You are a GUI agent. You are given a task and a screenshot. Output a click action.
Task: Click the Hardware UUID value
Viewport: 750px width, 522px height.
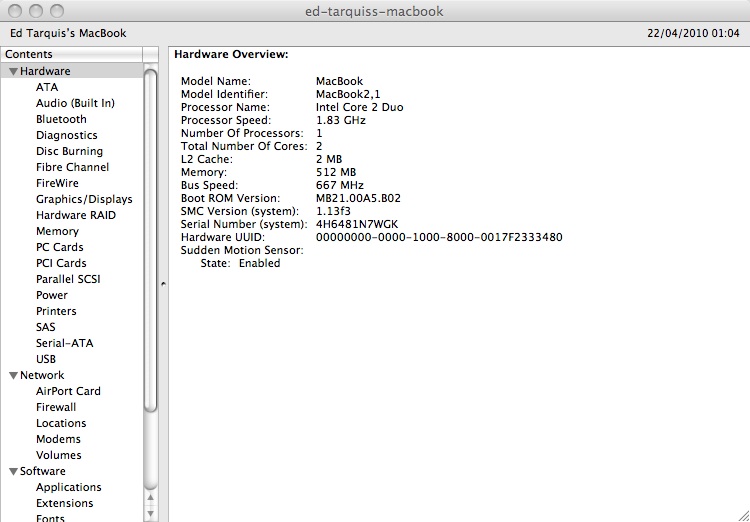[439, 237]
